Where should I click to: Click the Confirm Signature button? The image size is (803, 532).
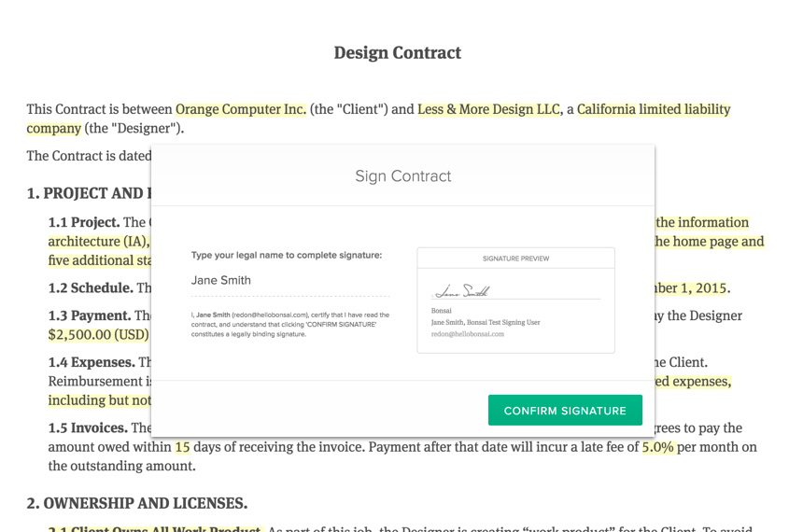point(565,411)
